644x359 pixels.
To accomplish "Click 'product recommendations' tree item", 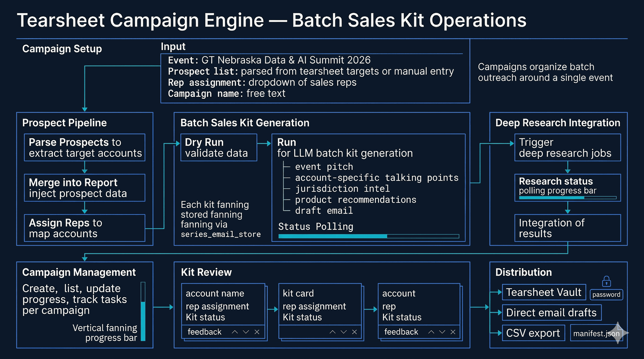I will (355, 200).
